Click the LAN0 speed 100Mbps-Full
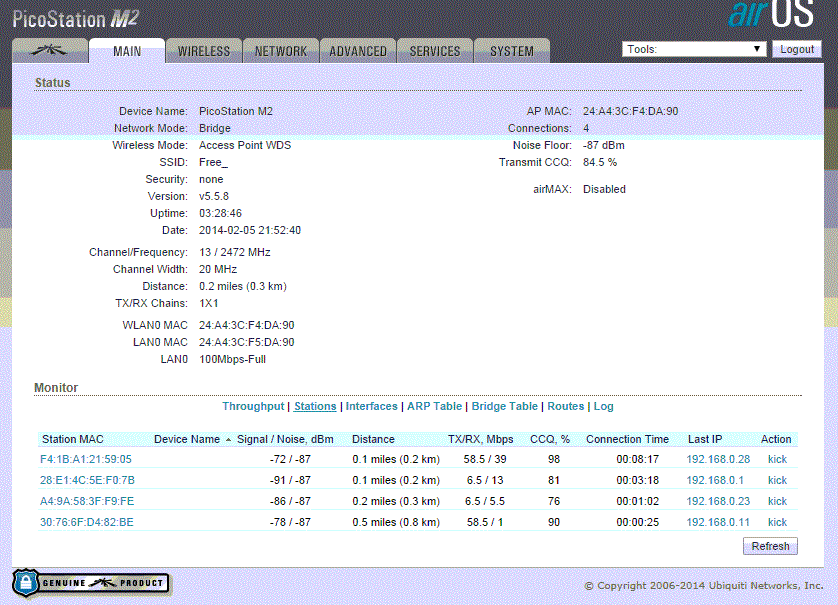838x605 pixels. pos(232,359)
